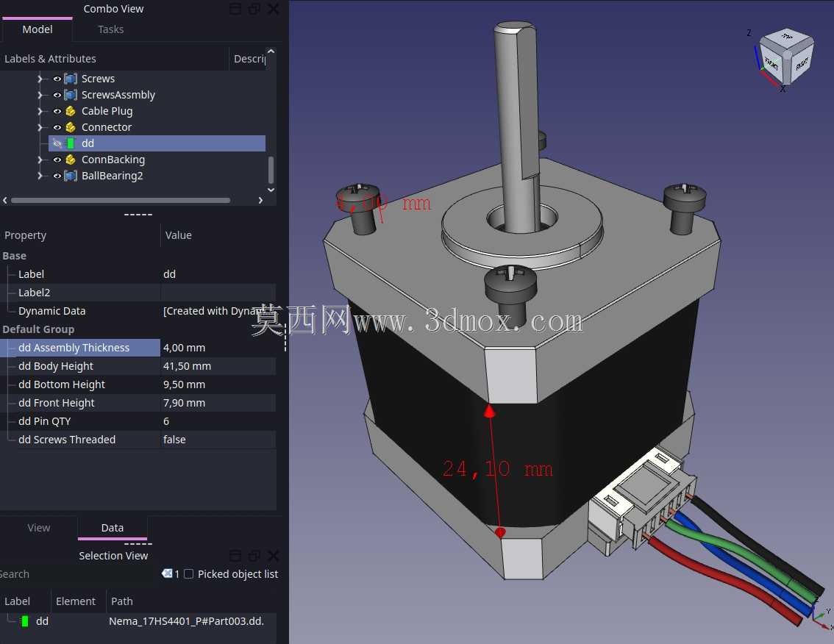The height and width of the screenshot is (644, 834).
Task: Toggle visibility of BallBearing2
Action: pyautogui.click(x=57, y=176)
